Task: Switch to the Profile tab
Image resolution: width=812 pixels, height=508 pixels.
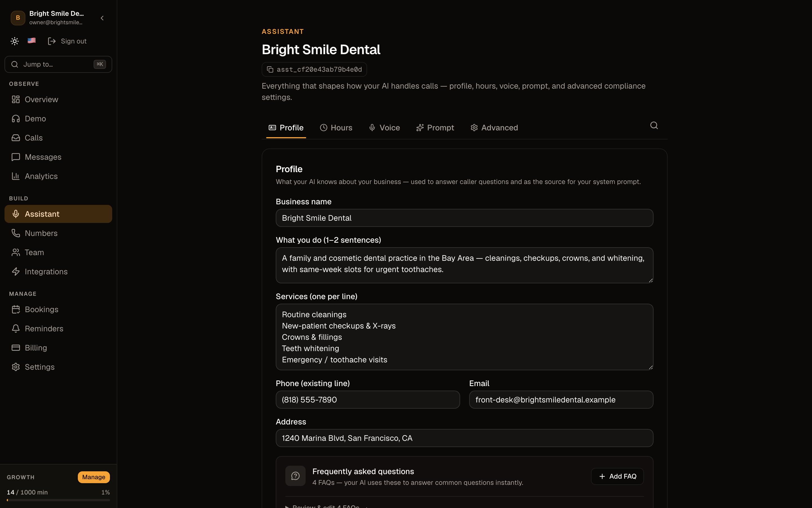Action: [286, 128]
